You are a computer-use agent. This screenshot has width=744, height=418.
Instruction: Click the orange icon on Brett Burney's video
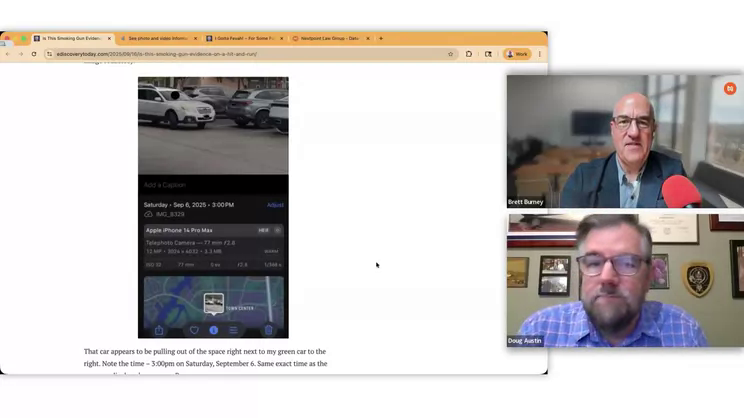(730, 89)
